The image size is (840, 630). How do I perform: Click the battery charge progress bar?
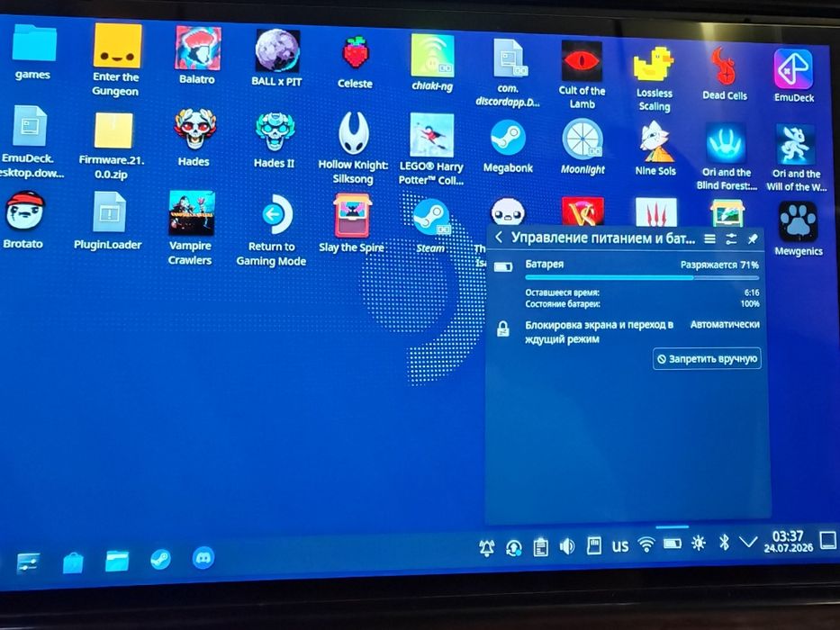coord(642,277)
